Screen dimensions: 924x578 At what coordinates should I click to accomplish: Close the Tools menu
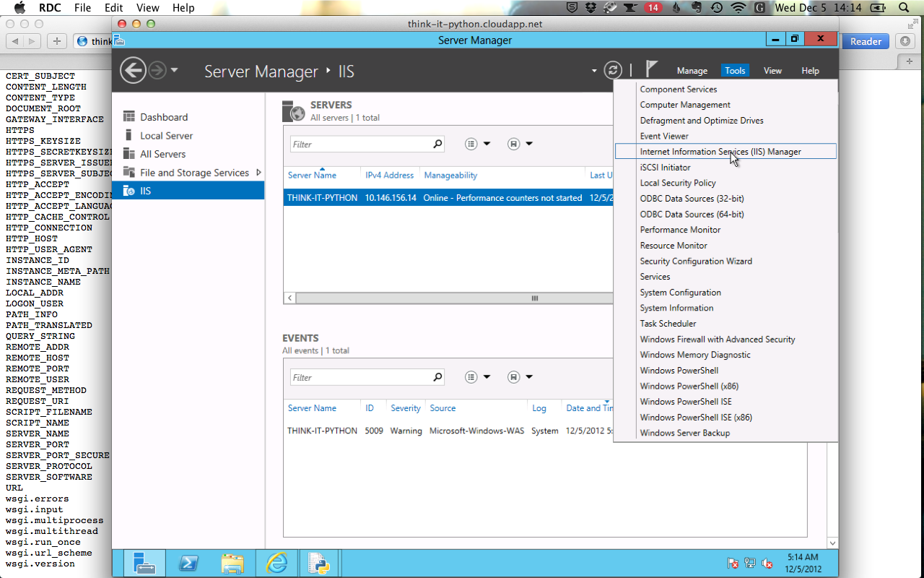coord(735,71)
